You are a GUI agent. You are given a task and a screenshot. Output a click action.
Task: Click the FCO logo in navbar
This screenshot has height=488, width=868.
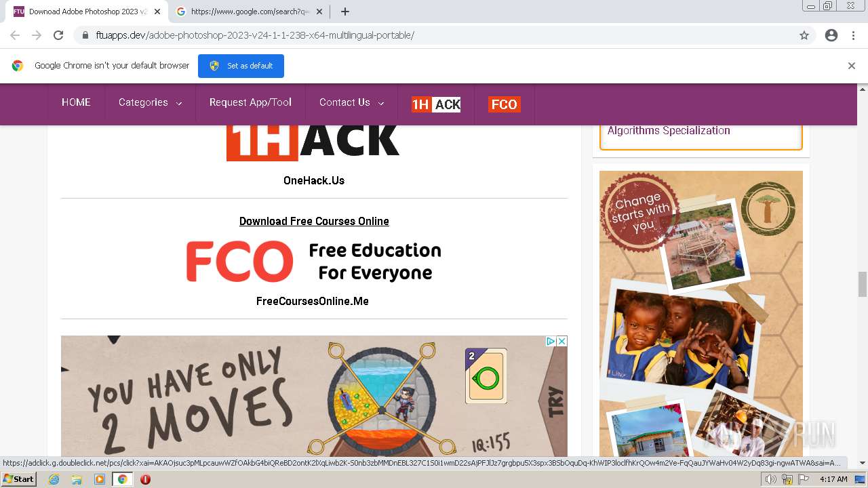click(x=504, y=104)
